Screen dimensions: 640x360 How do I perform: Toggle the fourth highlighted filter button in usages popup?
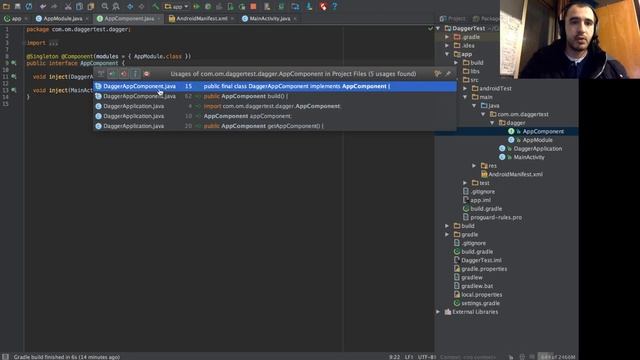coord(135,74)
